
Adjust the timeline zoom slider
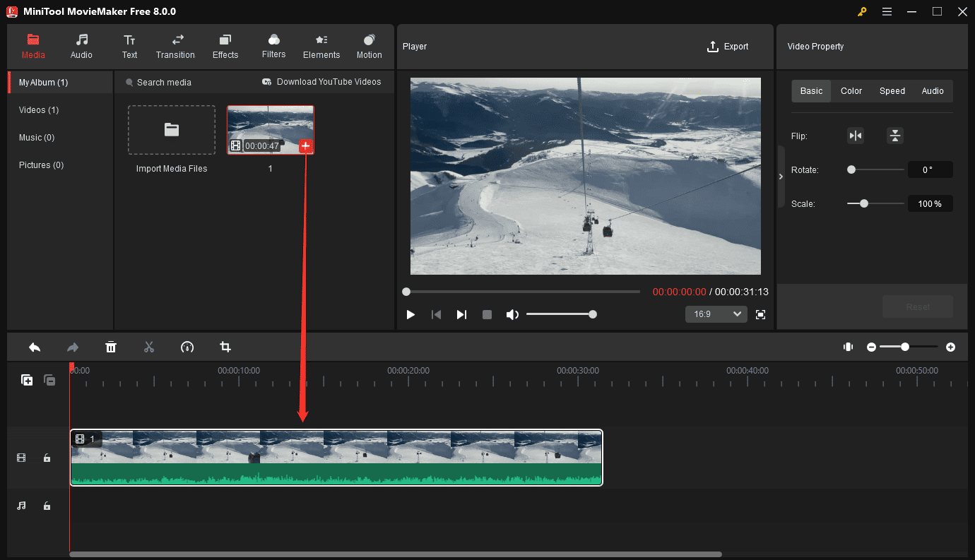tap(909, 347)
